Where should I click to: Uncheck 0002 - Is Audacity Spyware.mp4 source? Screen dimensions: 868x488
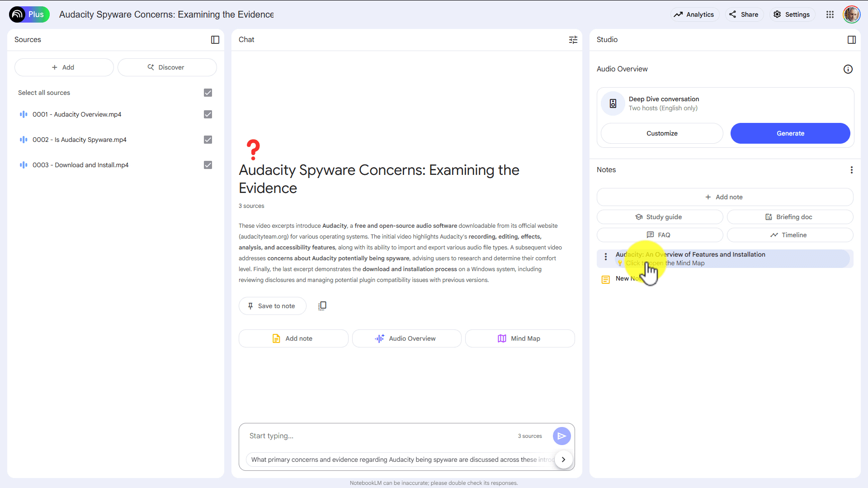[x=208, y=140]
